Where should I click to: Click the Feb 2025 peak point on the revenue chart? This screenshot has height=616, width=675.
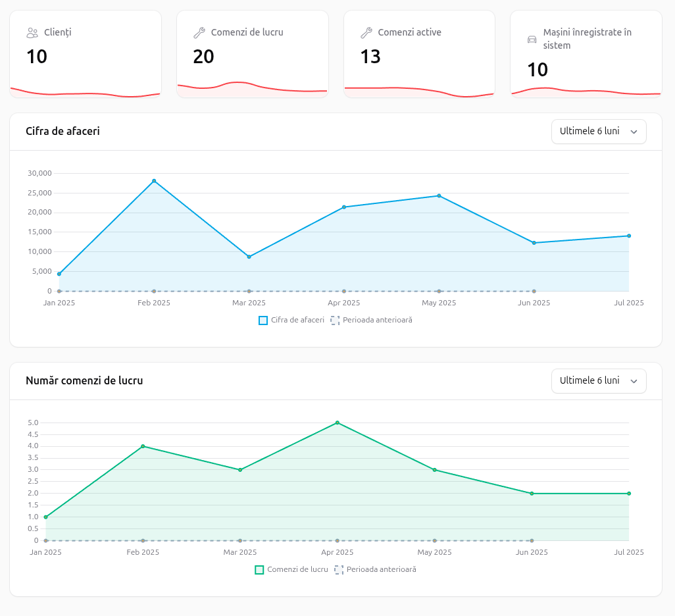[154, 181]
